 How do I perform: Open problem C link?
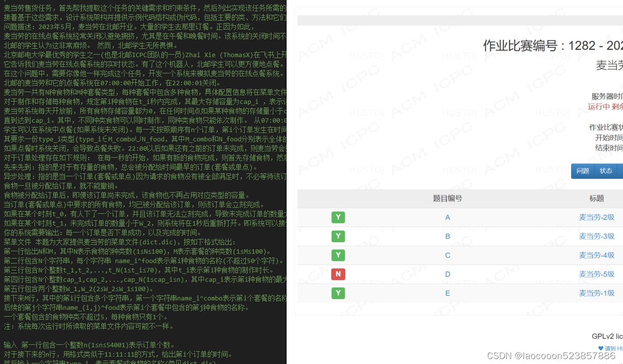[x=447, y=255]
